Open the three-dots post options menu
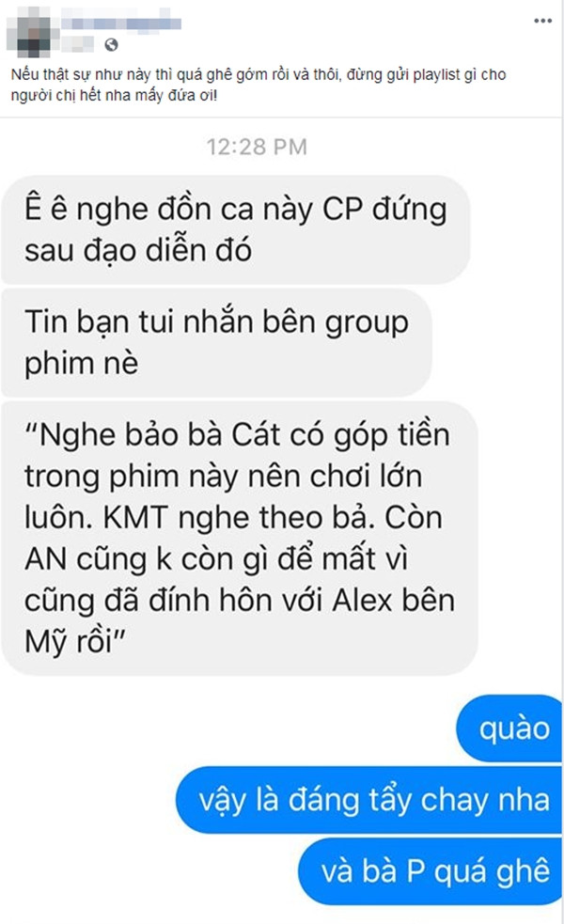 (542, 21)
